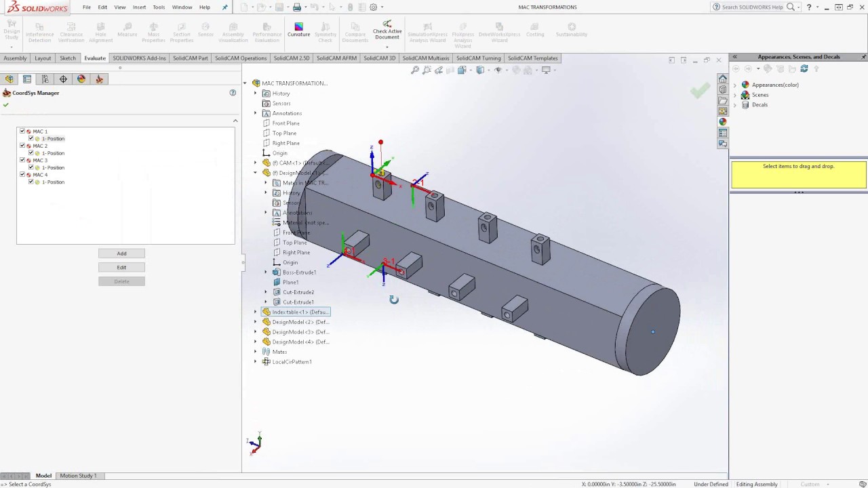Viewport: 868px width, 488px height.
Task: Open the Options gear icon
Action: (x=373, y=7)
